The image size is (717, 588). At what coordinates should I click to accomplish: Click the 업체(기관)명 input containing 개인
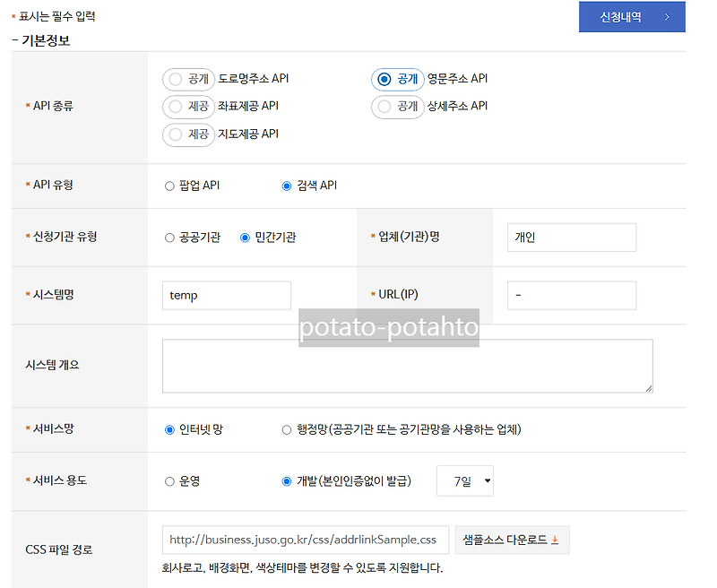(572, 237)
